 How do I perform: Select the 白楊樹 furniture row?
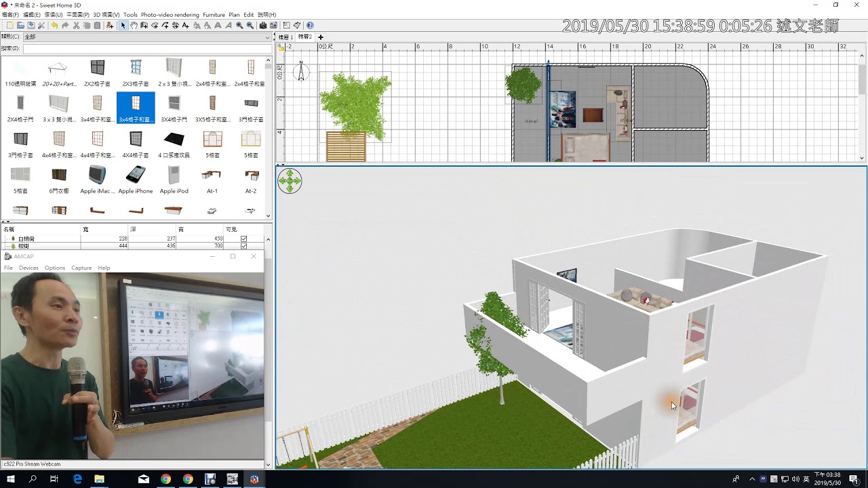click(x=132, y=239)
